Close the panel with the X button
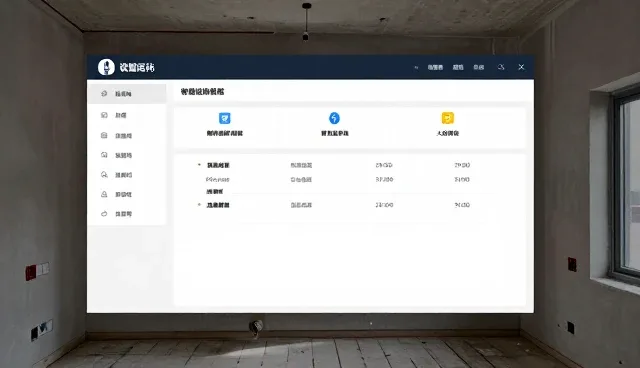 pos(521,67)
